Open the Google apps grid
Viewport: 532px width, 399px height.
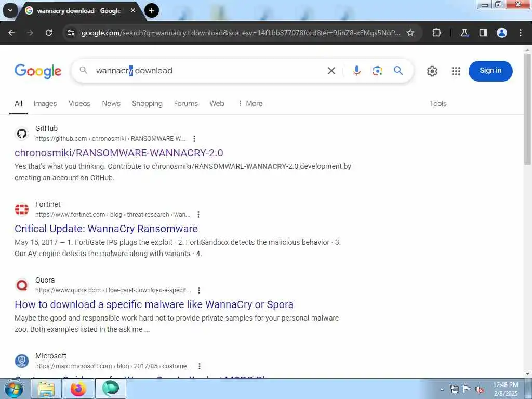pyautogui.click(x=456, y=71)
